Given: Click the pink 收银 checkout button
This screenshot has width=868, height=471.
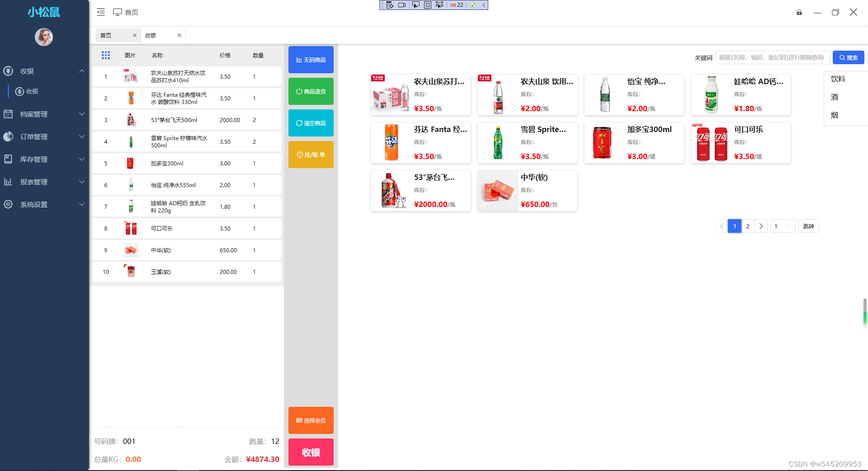Looking at the screenshot, I should coord(311,452).
